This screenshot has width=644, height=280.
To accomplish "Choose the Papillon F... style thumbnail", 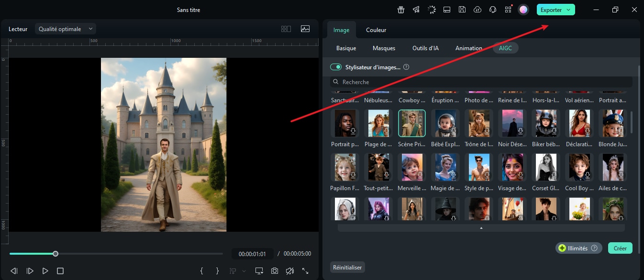I will coord(345,167).
